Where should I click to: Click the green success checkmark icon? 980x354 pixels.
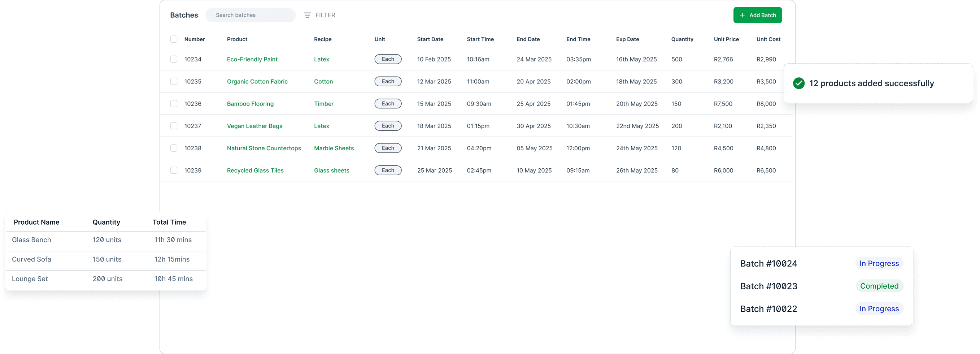(798, 83)
